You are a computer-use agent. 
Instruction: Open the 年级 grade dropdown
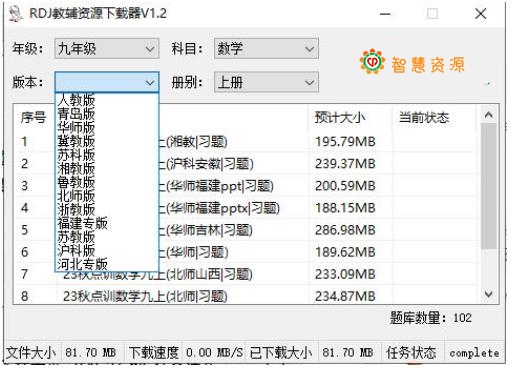pyautogui.click(x=107, y=49)
